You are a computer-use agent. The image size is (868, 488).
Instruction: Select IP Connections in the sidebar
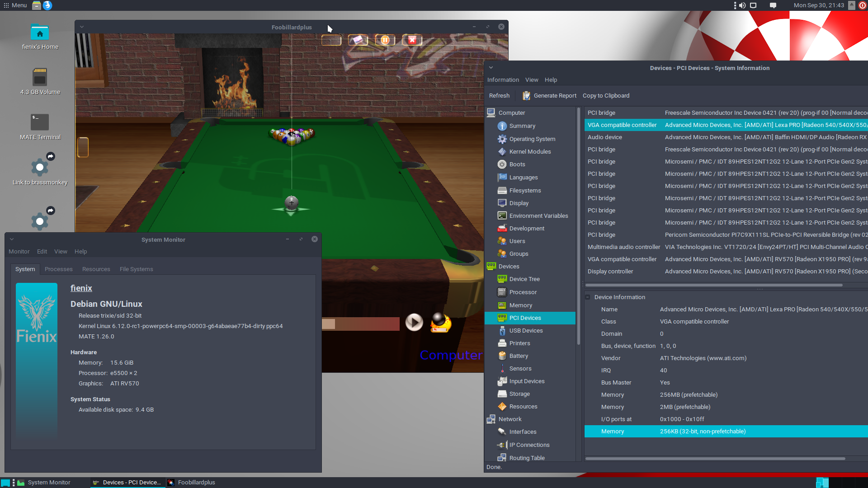click(529, 445)
